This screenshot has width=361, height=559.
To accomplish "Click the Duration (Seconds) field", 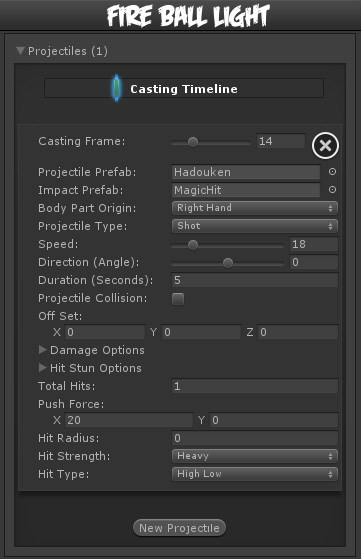I will tap(255, 280).
